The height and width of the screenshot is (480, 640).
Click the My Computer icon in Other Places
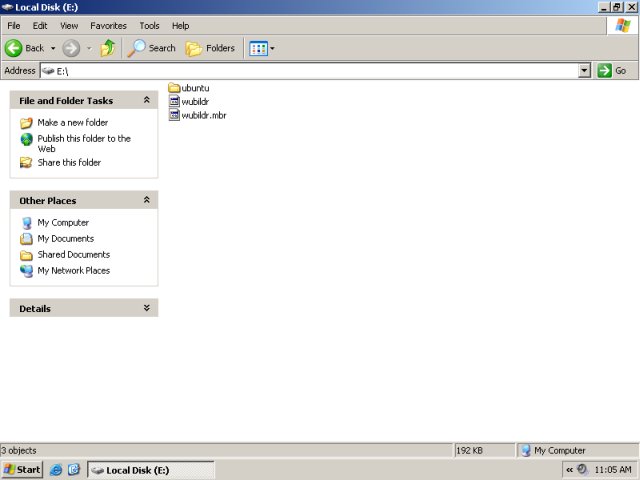point(27,223)
